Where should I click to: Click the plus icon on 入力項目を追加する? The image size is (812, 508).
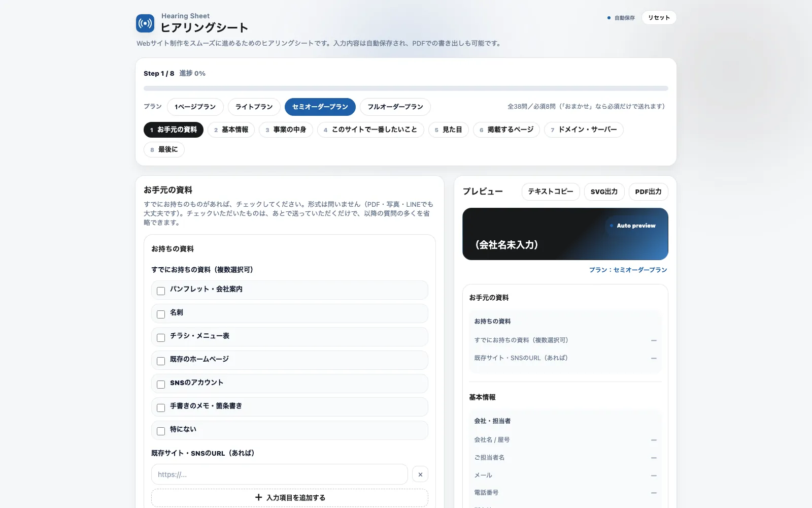(259, 497)
